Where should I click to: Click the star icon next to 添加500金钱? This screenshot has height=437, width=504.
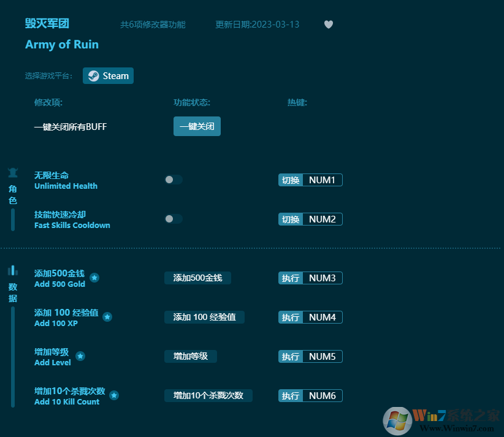(x=94, y=277)
